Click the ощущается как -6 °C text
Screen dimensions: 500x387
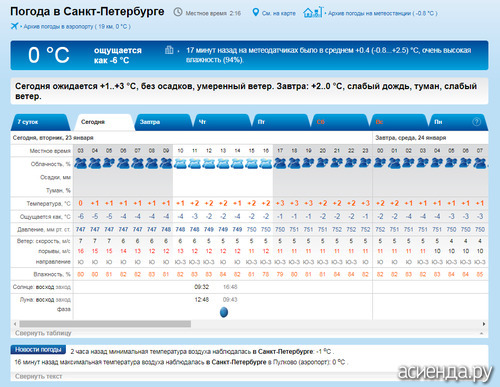(118, 55)
